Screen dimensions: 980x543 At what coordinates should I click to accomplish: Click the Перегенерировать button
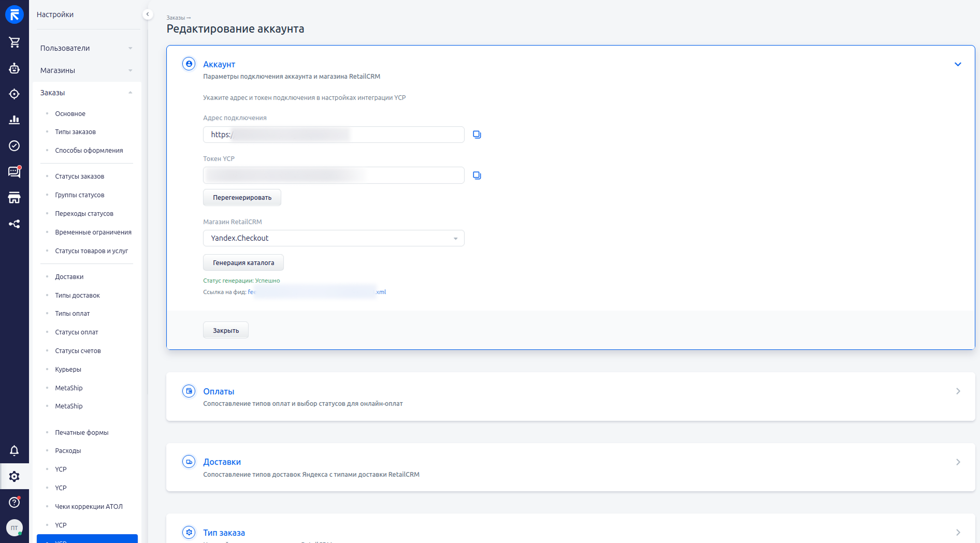(242, 198)
